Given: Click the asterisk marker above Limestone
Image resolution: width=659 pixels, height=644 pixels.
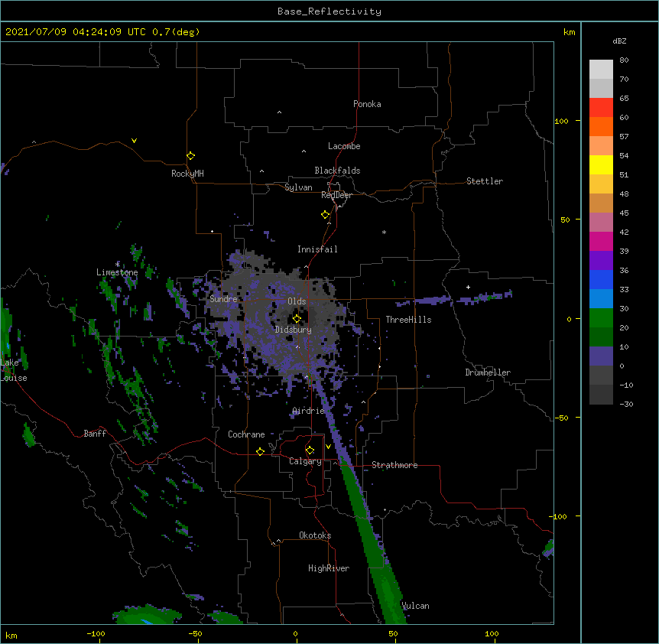Looking at the screenshot, I should click(x=118, y=264).
